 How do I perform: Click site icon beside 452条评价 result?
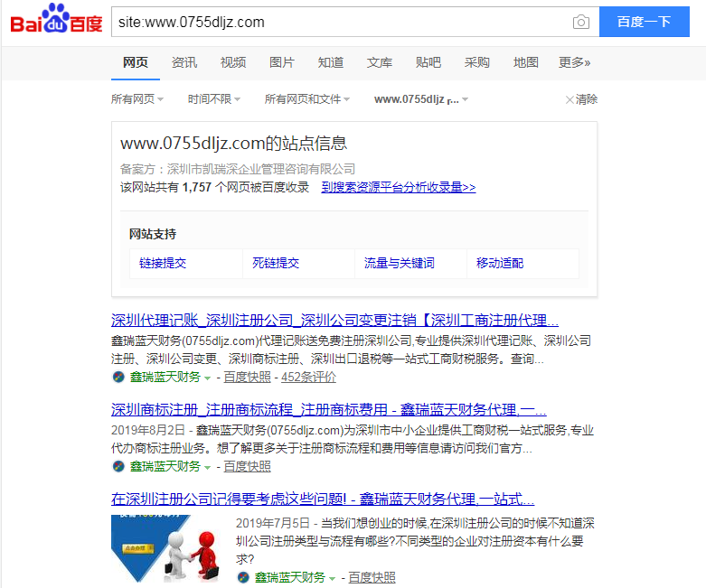pos(118,377)
